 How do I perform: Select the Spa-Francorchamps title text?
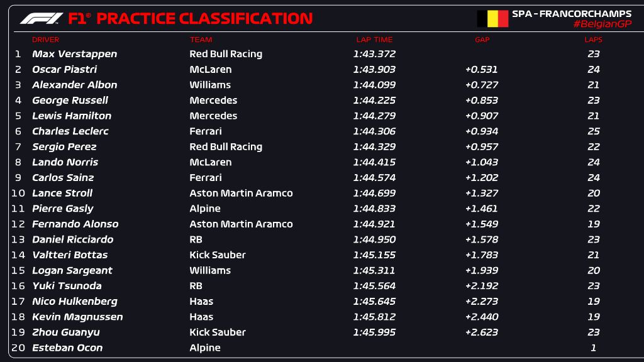571,13
